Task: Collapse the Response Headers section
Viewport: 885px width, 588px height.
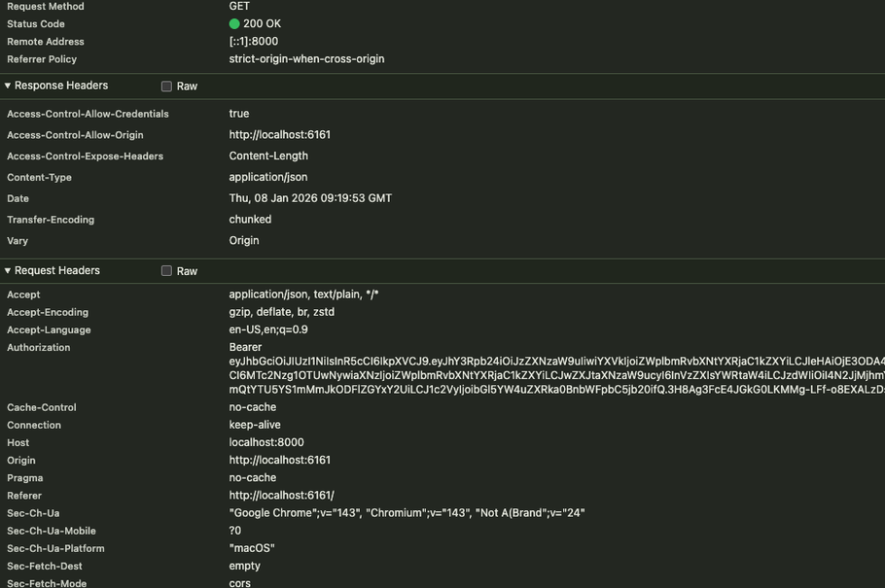Action: [x=8, y=86]
